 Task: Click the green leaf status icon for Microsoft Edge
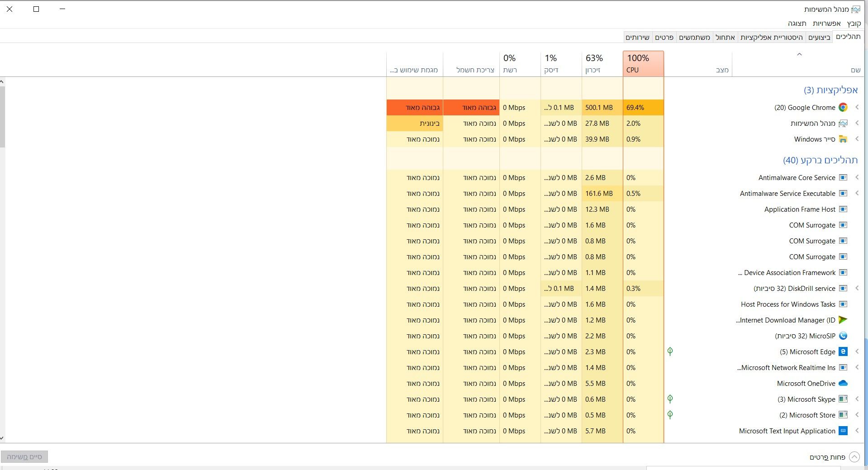pos(670,351)
